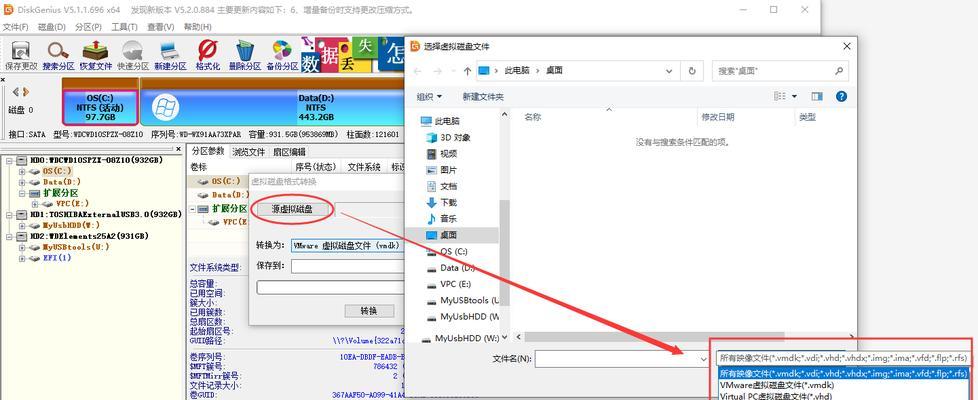The image size is (978, 400).
Task: Open file dialog help icon
Action: (841, 97)
